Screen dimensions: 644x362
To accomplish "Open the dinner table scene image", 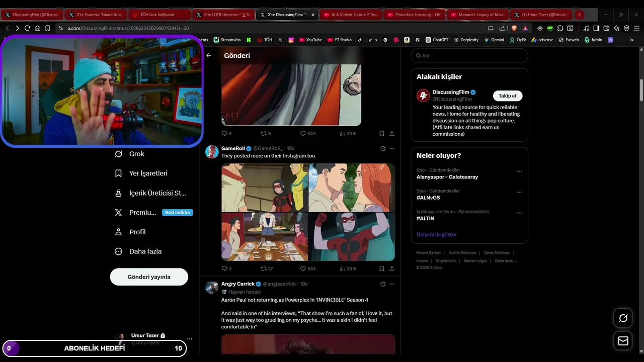I will tap(265, 237).
